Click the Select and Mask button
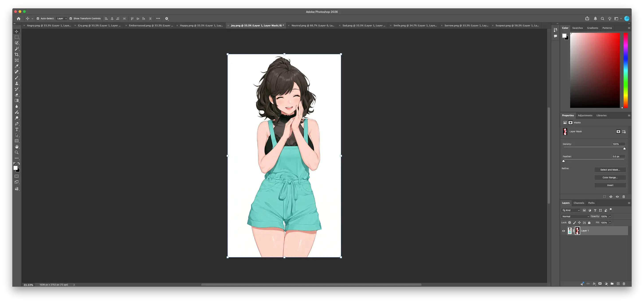Screen dimensions: 644x303 click(610, 170)
